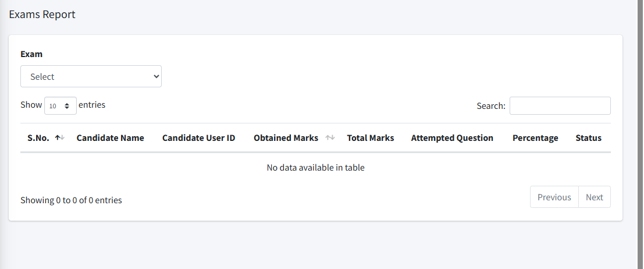The width and height of the screenshot is (644, 269).
Task: Choose the Percentage column header
Action: (535, 138)
